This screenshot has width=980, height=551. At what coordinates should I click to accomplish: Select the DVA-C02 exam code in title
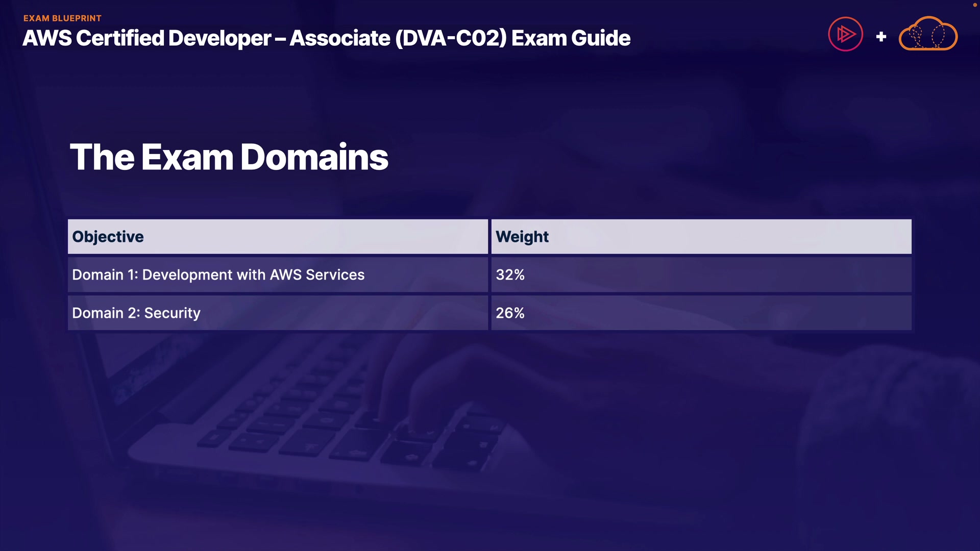[x=451, y=38]
